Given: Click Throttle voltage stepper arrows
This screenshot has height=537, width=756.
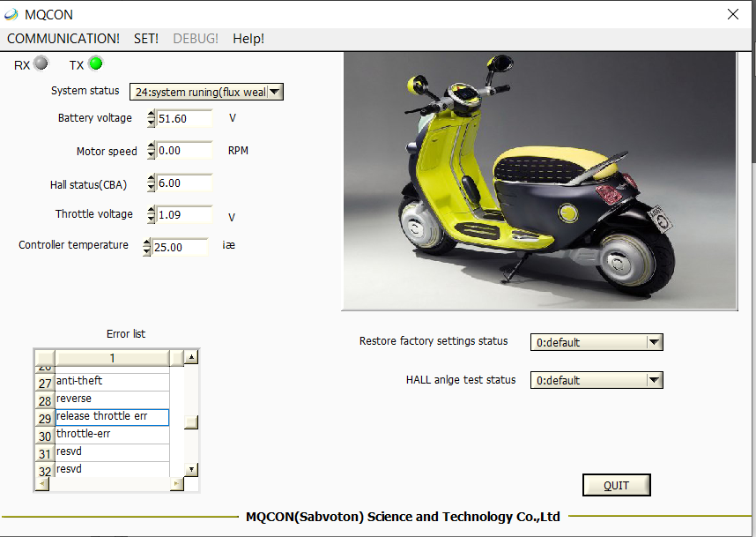Looking at the screenshot, I should click(x=151, y=215).
